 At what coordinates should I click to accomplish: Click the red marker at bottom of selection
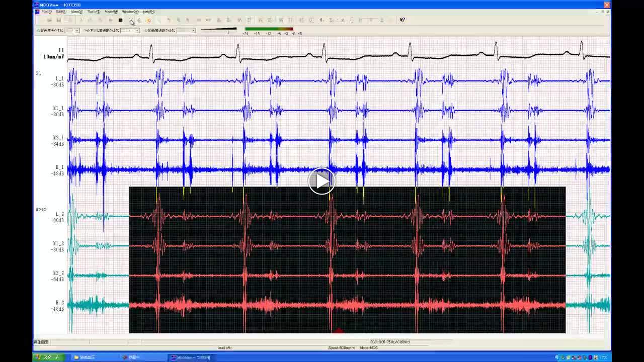point(338,331)
